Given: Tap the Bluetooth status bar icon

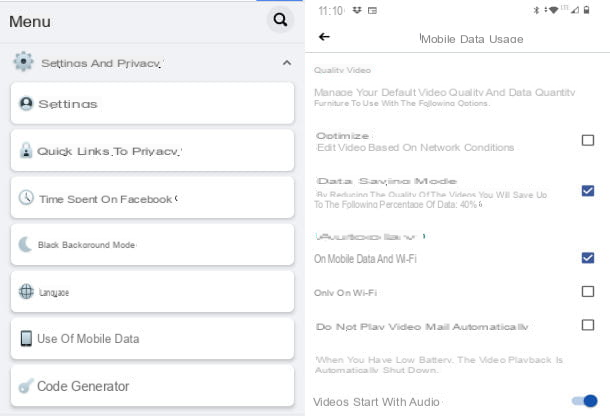Looking at the screenshot, I should 536,11.
